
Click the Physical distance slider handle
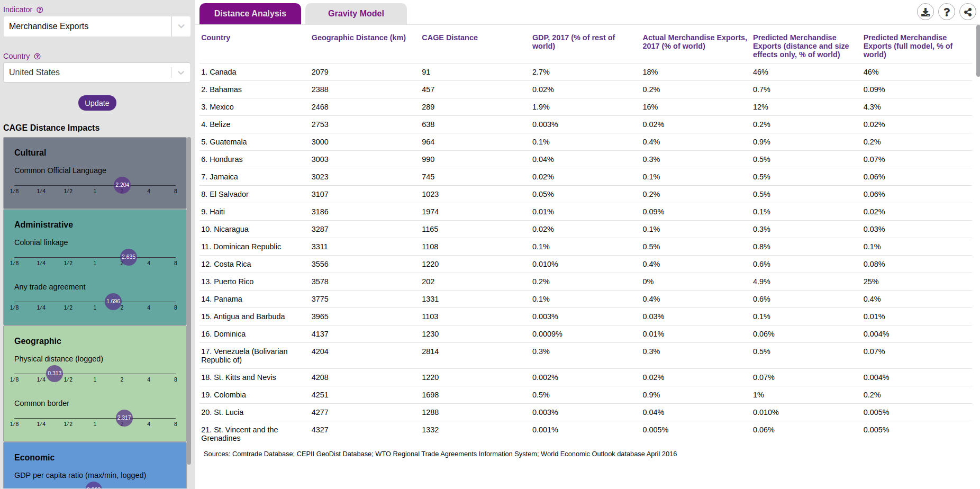55,374
